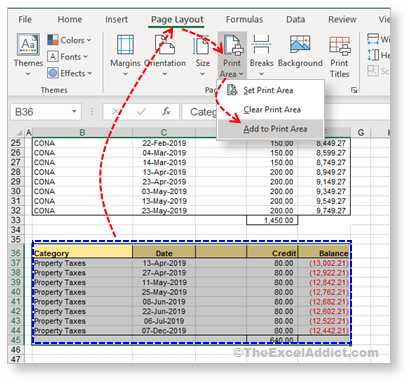Switch to the Formulas tab
This screenshot has width=411, height=384.
click(x=244, y=20)
